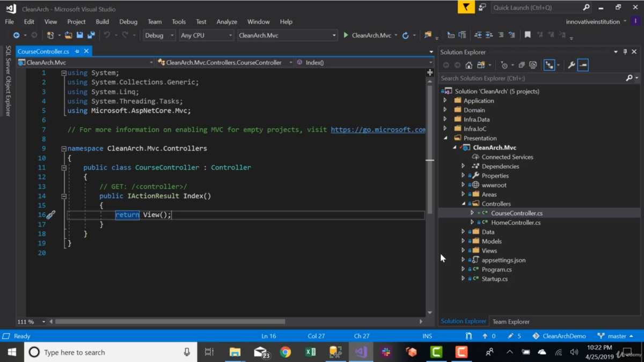The width and height of the screenshot is (644, 362).
Task: Toggle auto hide pin on Solution Explorer
Action: (x=625, y=52)
